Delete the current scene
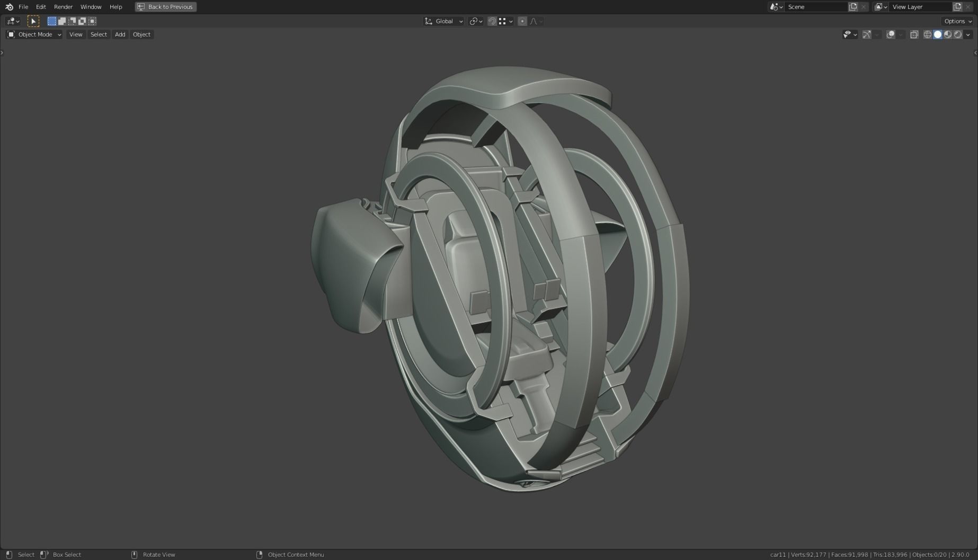 864,7
